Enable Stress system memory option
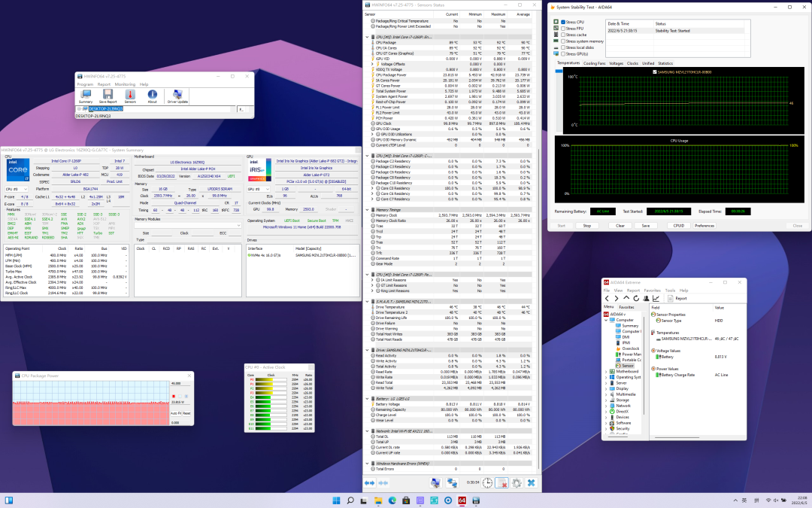Screen dimensions: 812x508 [562, 41]
